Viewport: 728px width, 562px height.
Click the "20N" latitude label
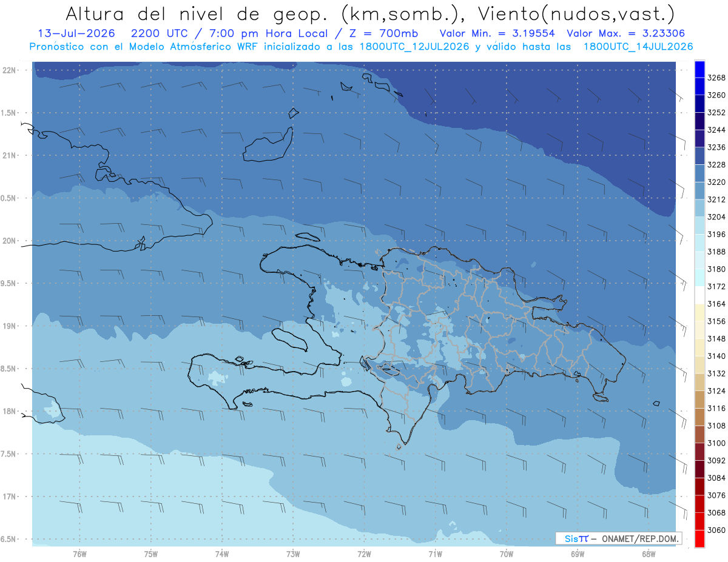point(9,241)
